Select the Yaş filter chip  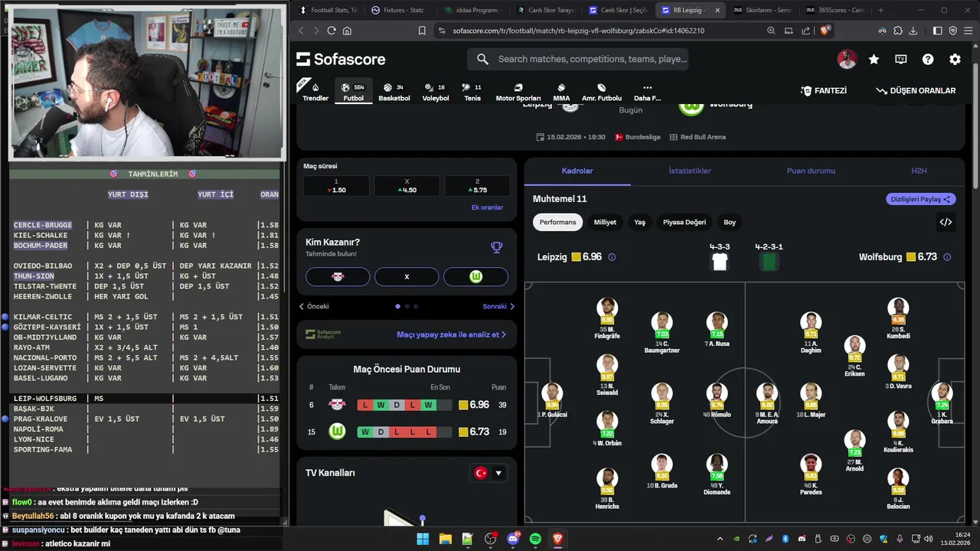point(639,222)
